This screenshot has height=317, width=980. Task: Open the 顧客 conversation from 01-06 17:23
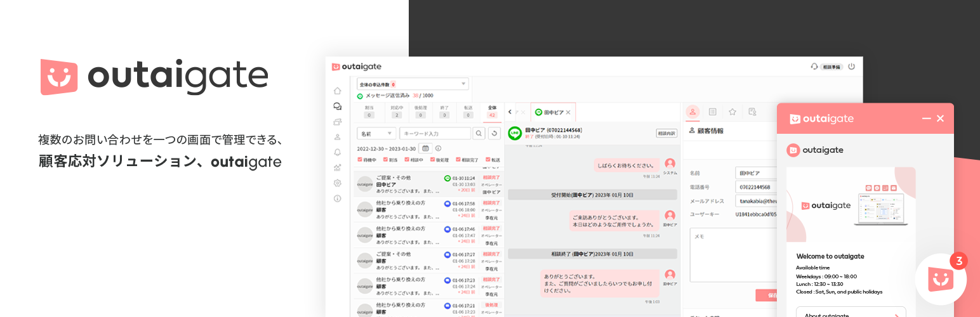pyautogui.click(x=428, y=285)
